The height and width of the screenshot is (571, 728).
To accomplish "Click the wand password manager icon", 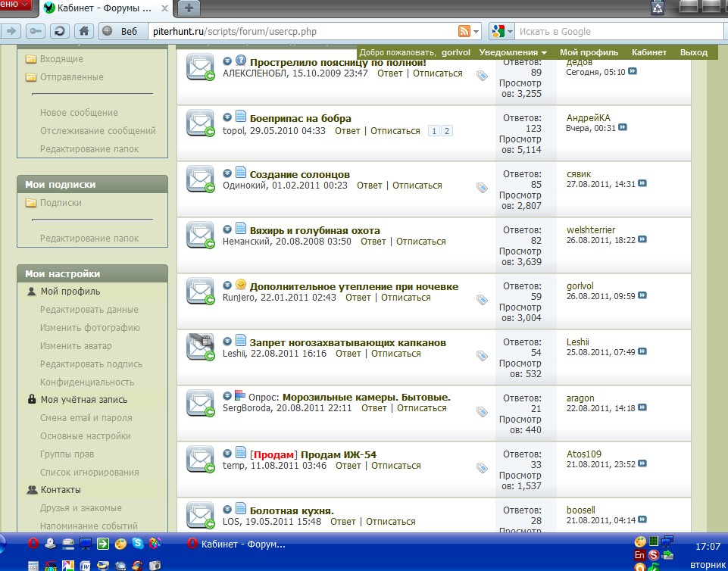I will tap(35, 31).
